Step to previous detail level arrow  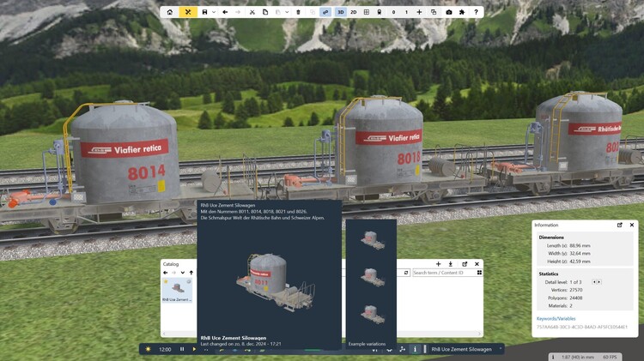pyautogui.click(x=594, y=282)
